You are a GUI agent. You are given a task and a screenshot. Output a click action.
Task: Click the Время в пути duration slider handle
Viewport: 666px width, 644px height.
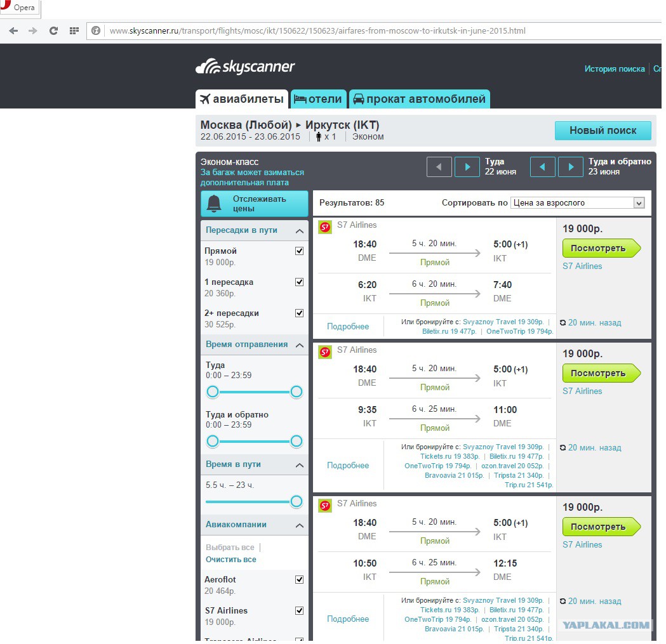(296, 501)
